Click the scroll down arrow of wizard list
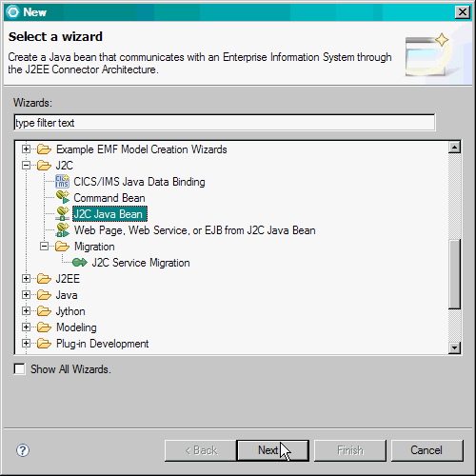The width and height of the screenshot is (476, 476). tap(454, 347)
